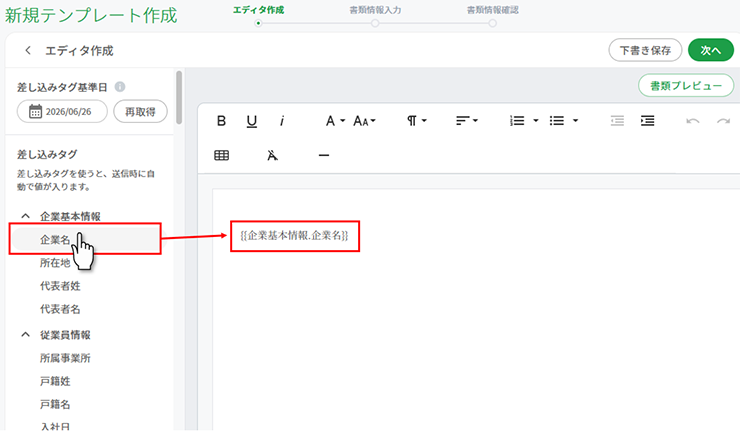Insert the 代表者姓 merge tag
Image resolution: width=740 pixels, height=431 pixels.
pyautogui.click(x=60, y=286)
